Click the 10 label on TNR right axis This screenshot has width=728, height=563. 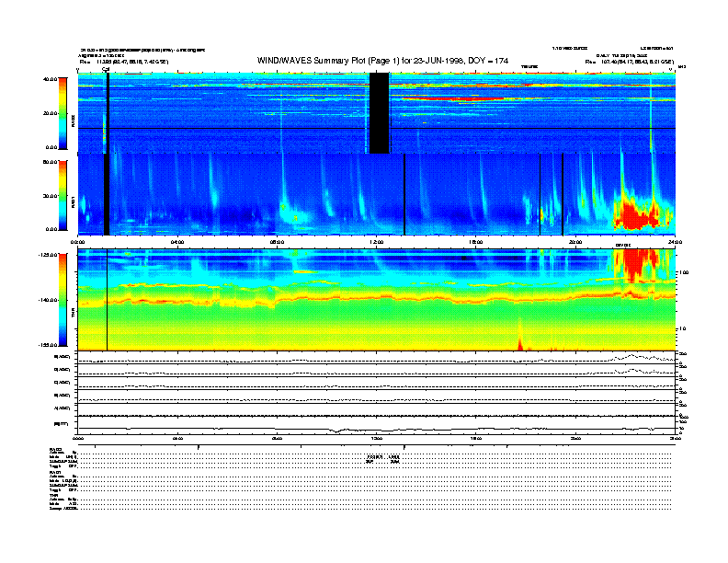(x=682, y=328)
